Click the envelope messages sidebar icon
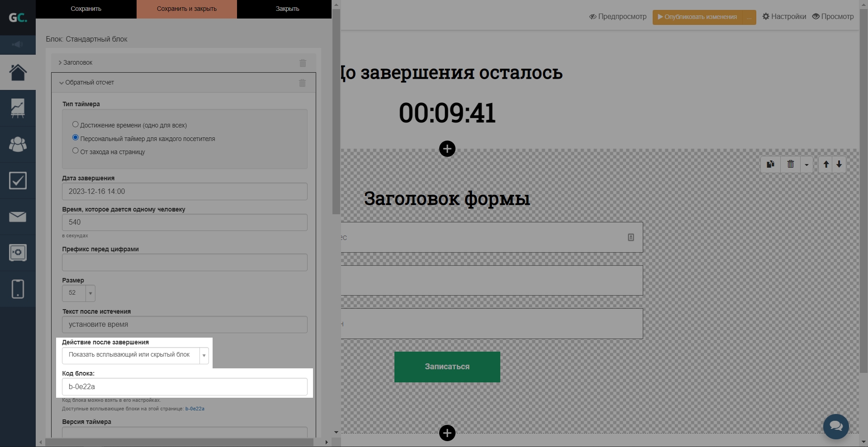The width and height of the screenshot is (868, 447). [x=18, y=217]
